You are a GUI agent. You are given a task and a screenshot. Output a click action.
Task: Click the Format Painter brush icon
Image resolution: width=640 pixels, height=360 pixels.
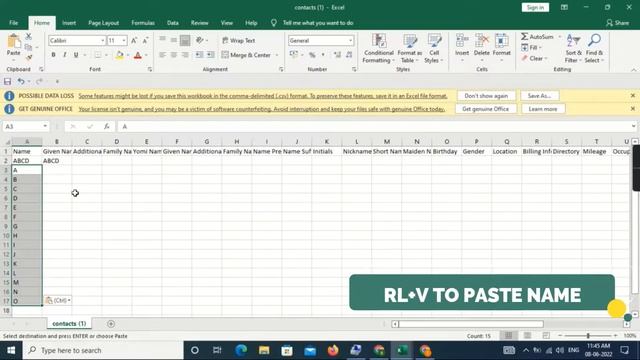point(29,58)
